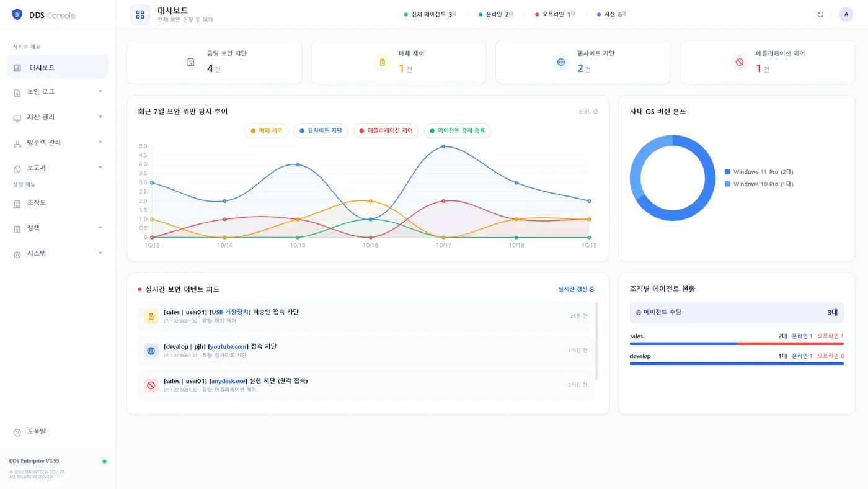Click the help question-mark icon next to 도움말
The height and width of the screenshot is (489, 868).
coord(17,432)
